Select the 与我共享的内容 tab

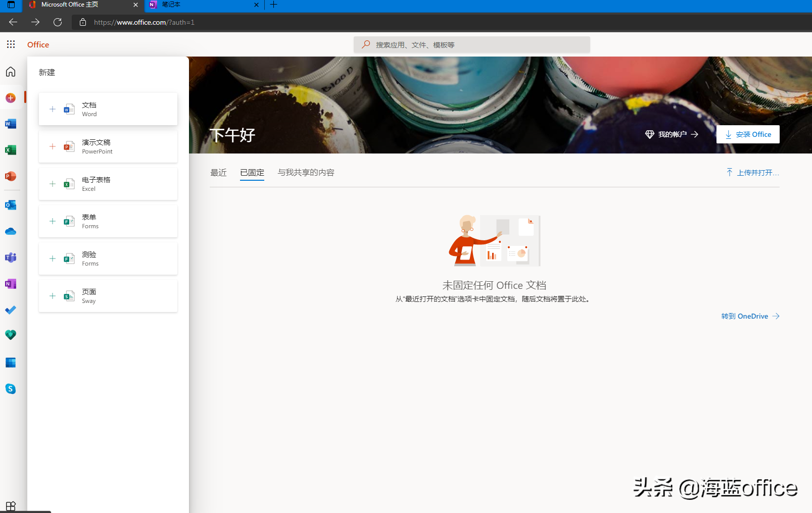306,173
